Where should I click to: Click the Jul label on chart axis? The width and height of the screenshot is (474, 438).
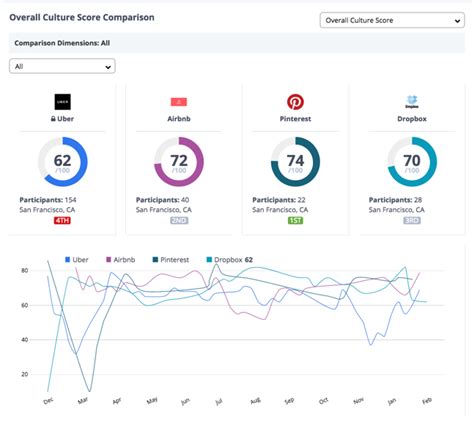tap(219, 402)
